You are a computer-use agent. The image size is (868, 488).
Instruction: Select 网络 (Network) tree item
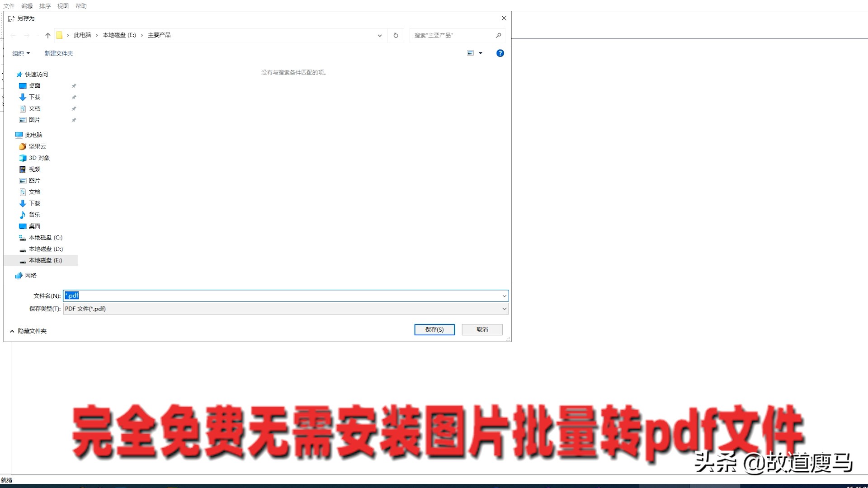point(30,275)
